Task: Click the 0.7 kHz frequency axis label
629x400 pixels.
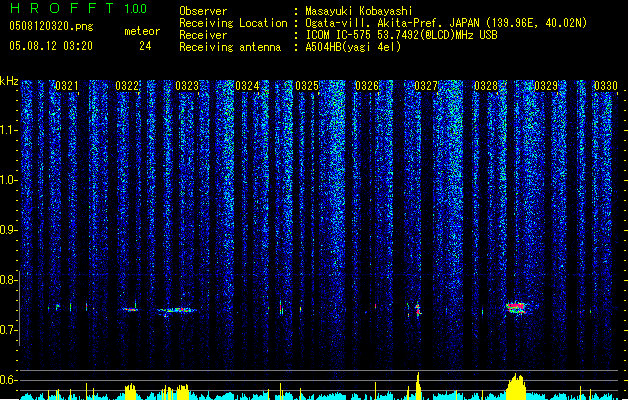Action: click(x=9, y=330)
